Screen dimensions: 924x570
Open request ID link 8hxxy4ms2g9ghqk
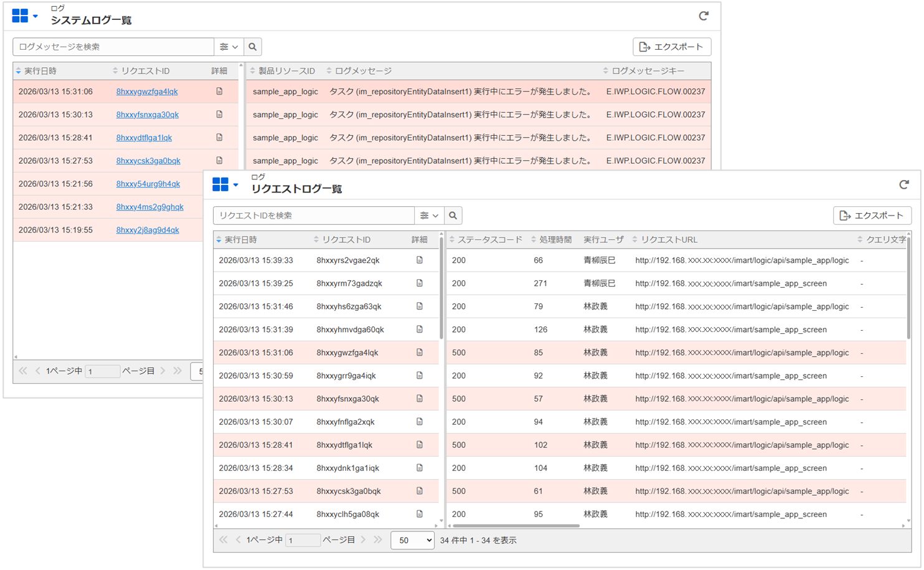pos(150,207)
